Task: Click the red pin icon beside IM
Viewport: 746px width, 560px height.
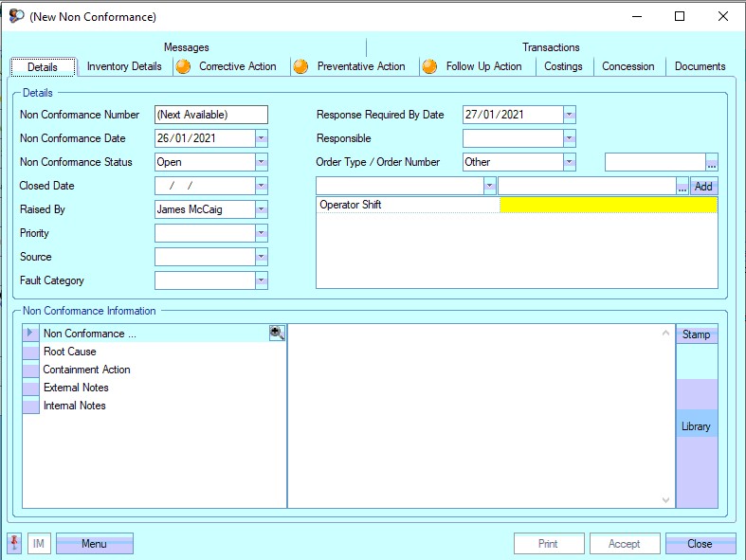Action: (15, 544)
